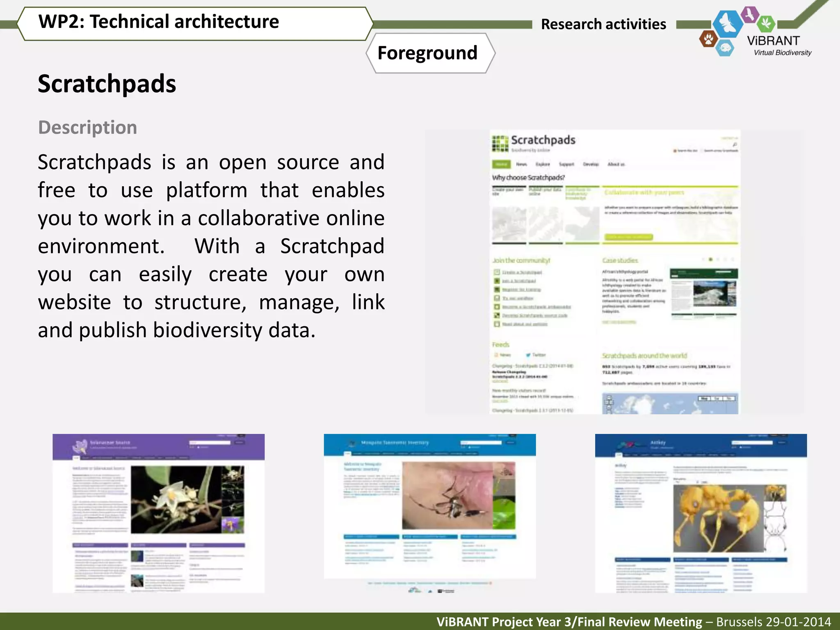Click the Scratchpads green squares logo in screenshot
The width and height of the screenshot is (840, 630).
(500, 143)
